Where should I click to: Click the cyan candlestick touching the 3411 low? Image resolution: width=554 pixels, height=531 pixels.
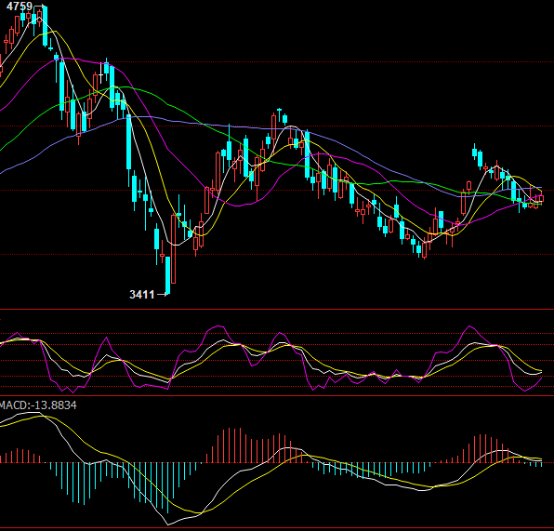pos(168,275)
